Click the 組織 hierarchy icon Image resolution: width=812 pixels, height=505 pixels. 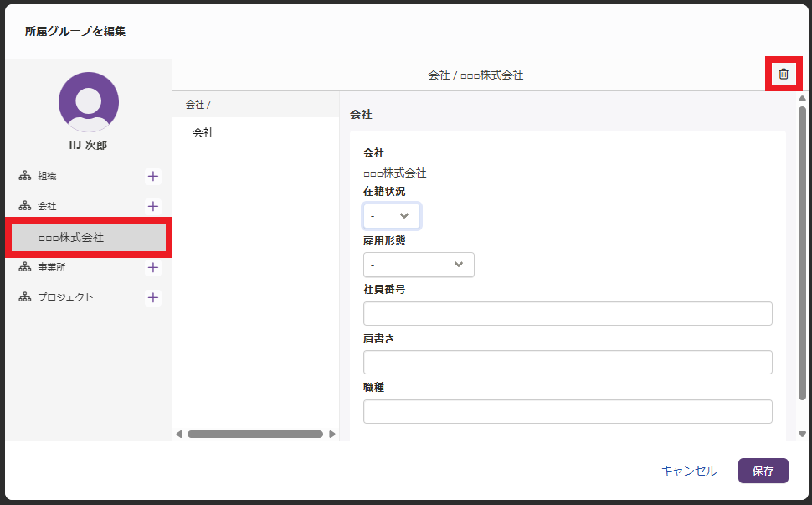25,176
